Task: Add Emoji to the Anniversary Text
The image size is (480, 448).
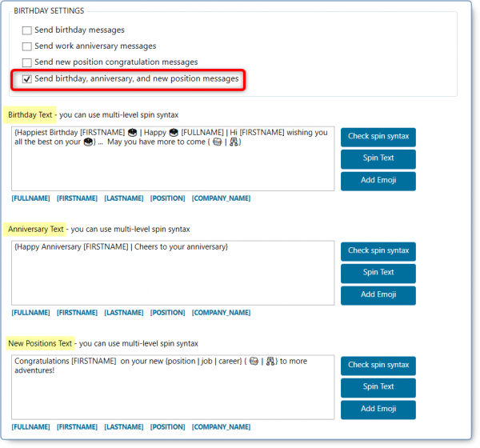Action: point(378,294)
